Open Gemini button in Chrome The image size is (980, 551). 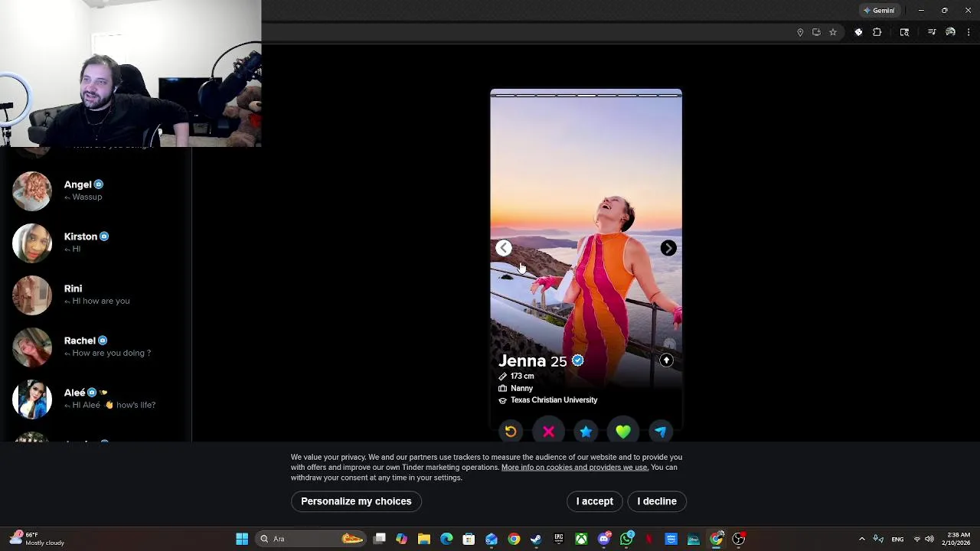tap(879, 11)
